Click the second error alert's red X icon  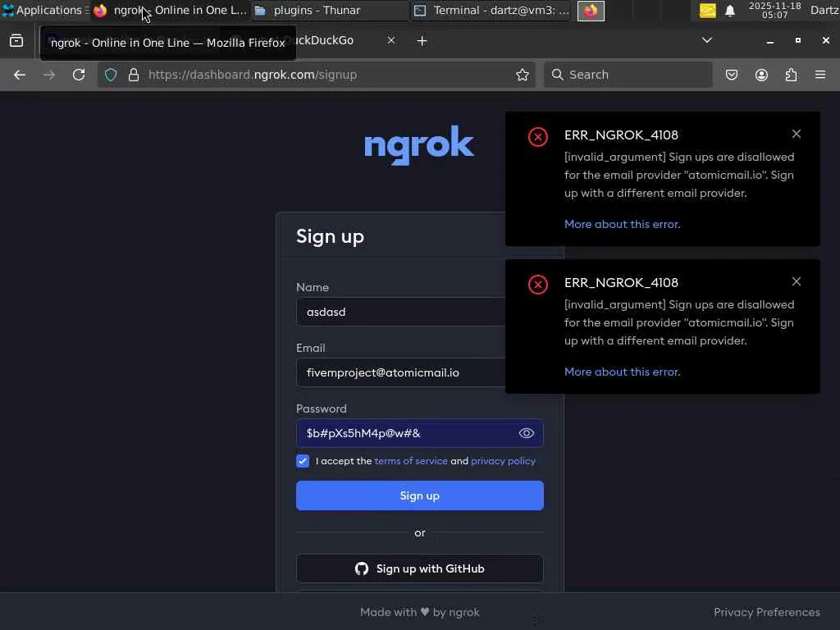538,285
